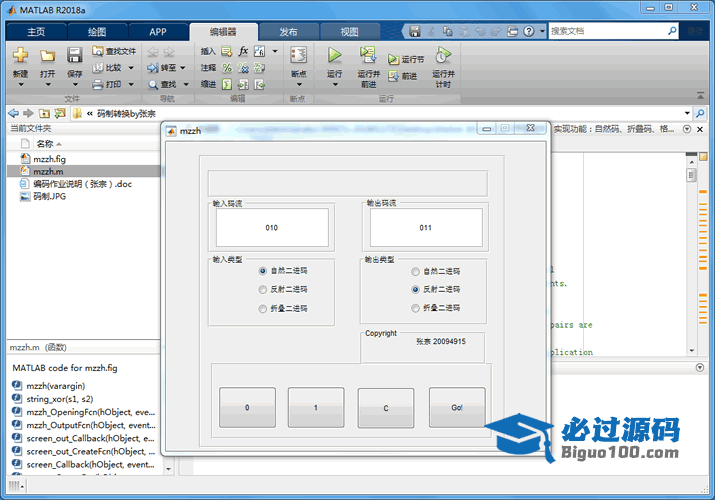This screenshot has height=500, width=715.
Task: Click the C clear button in mzzh
Action: click(x=386, y=408)
